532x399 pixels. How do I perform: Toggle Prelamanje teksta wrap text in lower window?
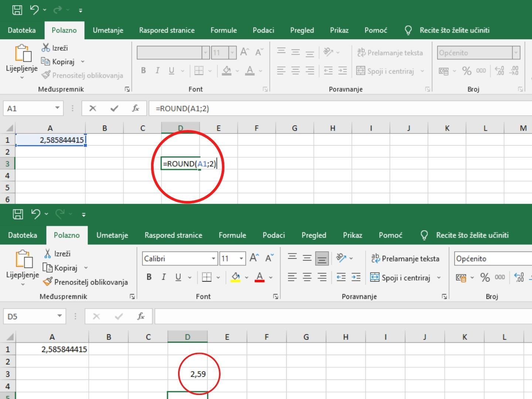point(405,258)
